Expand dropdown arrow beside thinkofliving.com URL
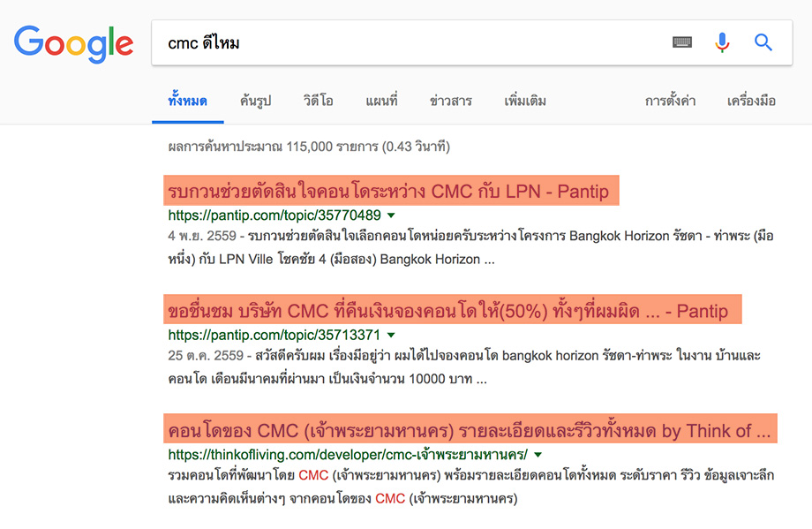 click(538, 455)
